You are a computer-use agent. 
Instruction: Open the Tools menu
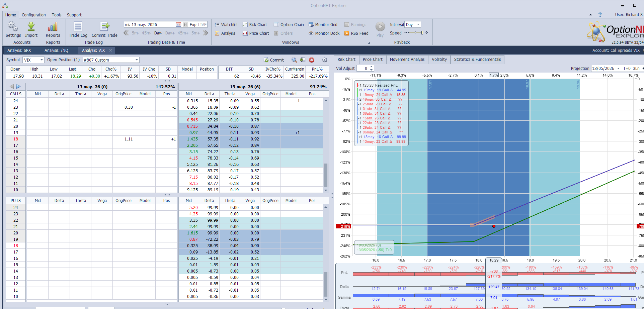click(57, 15)
